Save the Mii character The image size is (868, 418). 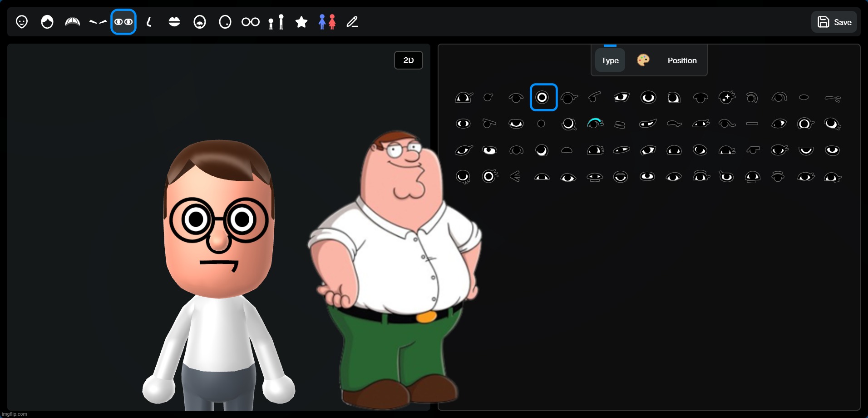tap(834, 22)
